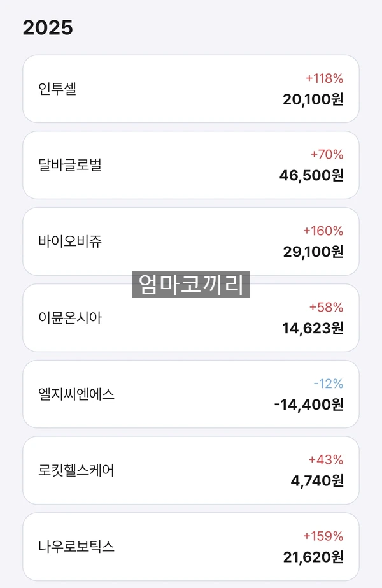Click the 46,500원 profit amount
This screenshot has width=382, height=588.
[311, 175]
